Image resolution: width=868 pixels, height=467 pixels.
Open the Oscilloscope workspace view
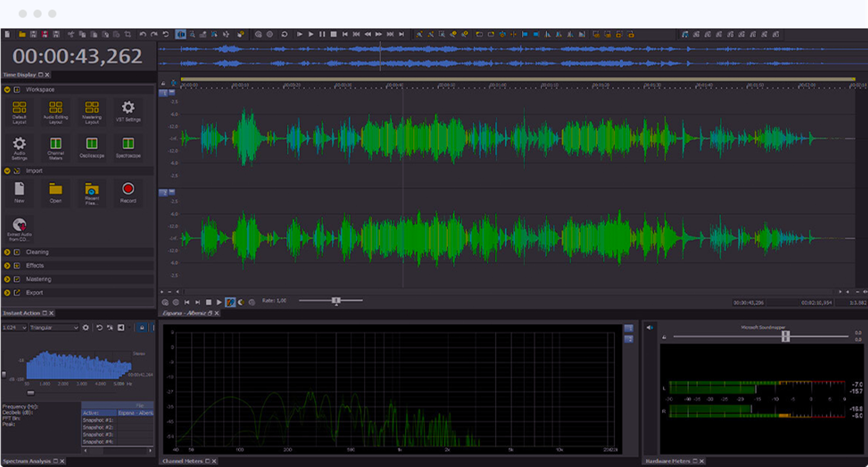click(x=92, y=144)
